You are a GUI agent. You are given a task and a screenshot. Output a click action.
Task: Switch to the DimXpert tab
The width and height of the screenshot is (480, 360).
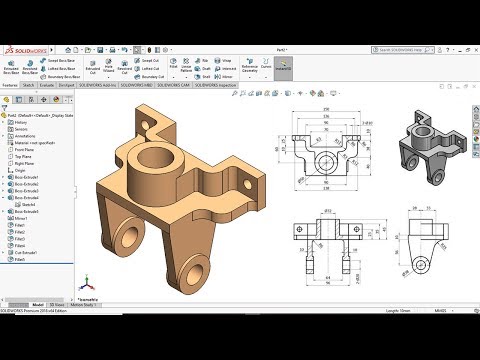click(66, 85)
